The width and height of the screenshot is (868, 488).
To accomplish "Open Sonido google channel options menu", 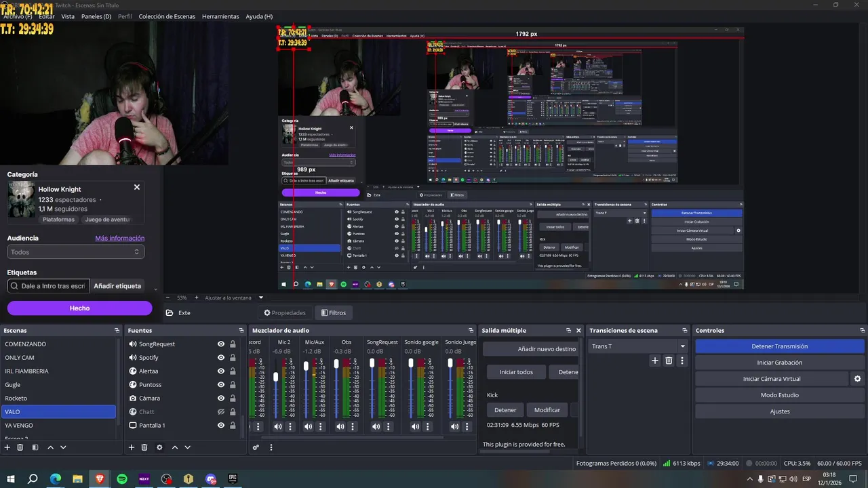I will (428, 426).
